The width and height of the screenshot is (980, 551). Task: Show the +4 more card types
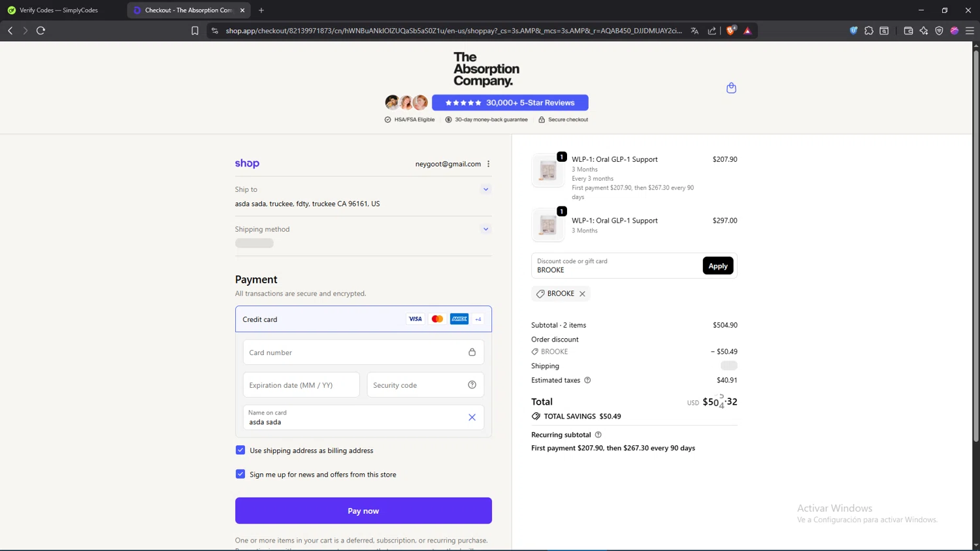point(478,319)
